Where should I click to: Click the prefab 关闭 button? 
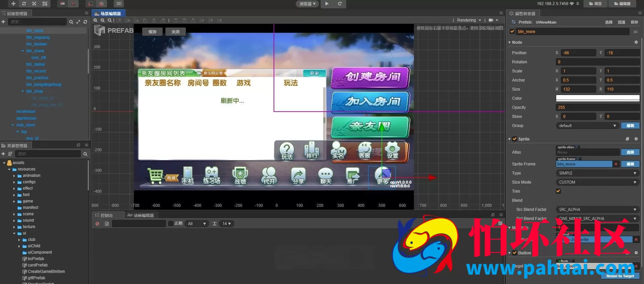[175, 32]
